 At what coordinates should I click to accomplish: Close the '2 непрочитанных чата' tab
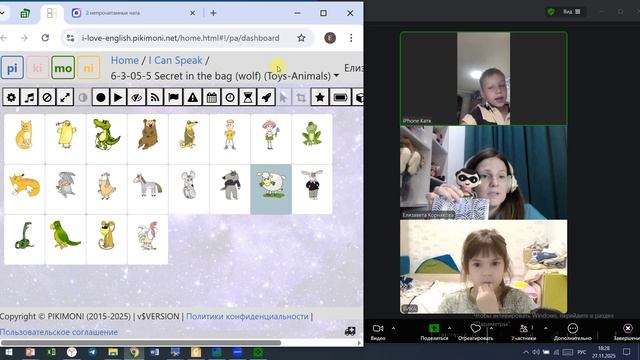193,13
